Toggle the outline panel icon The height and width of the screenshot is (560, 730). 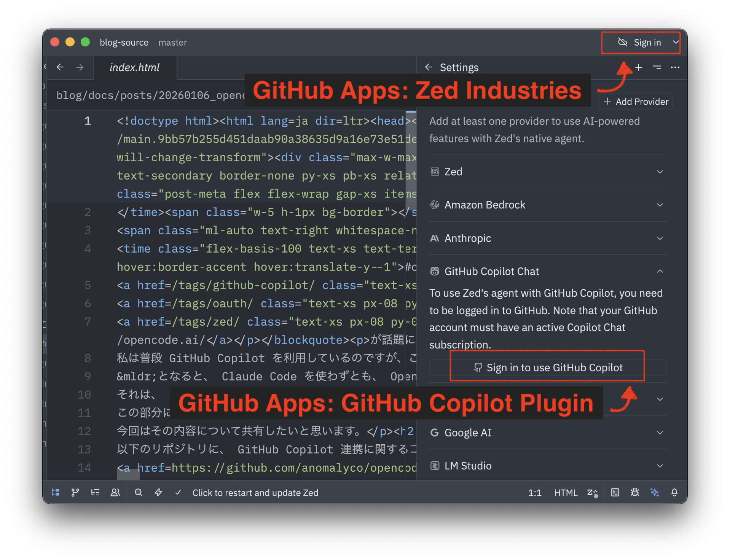coord(95,492)
